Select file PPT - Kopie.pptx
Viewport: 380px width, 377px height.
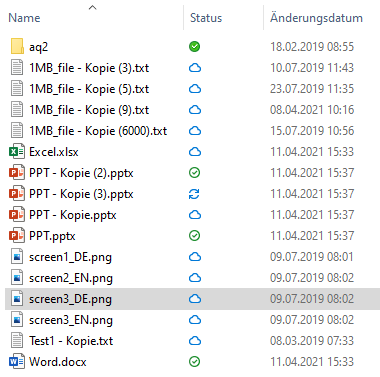pyautogui.click(x=73, y=215)
